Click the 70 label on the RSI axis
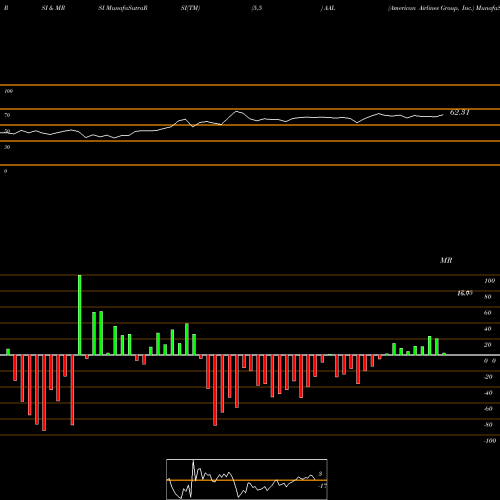500x500 pixels. (x=7, y=115)
